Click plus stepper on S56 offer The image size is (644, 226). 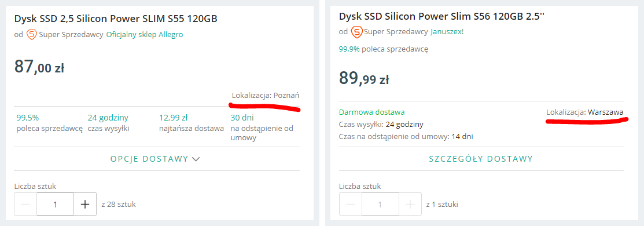point(410,204)
